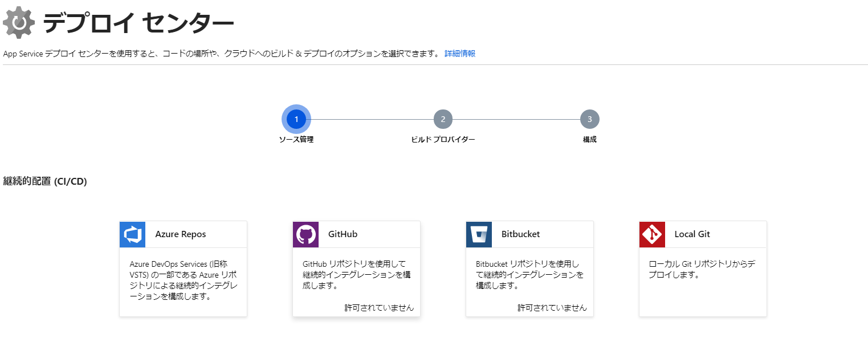Click the 継続的配置 (CI/CD) heading

click(x=45, y=182)
